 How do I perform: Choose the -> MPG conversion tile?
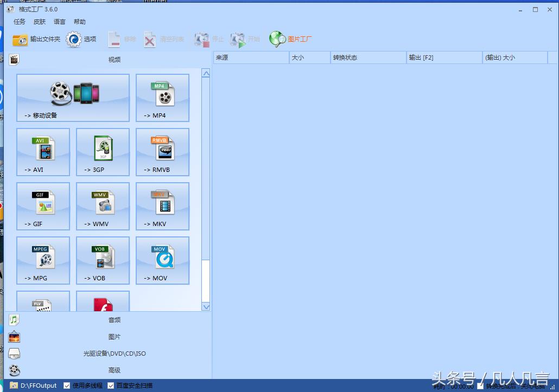pos(43,260)
